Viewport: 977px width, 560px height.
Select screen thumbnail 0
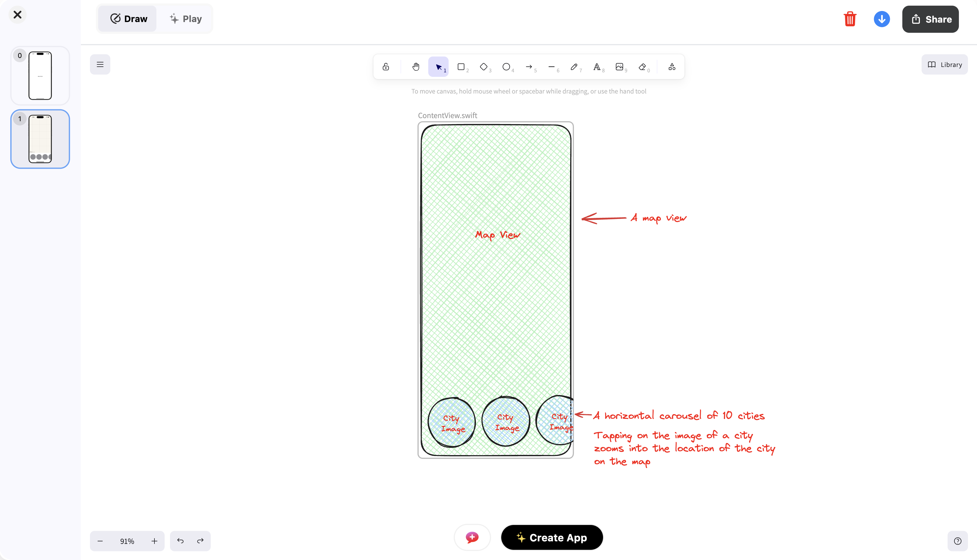[x=40, y=76]
